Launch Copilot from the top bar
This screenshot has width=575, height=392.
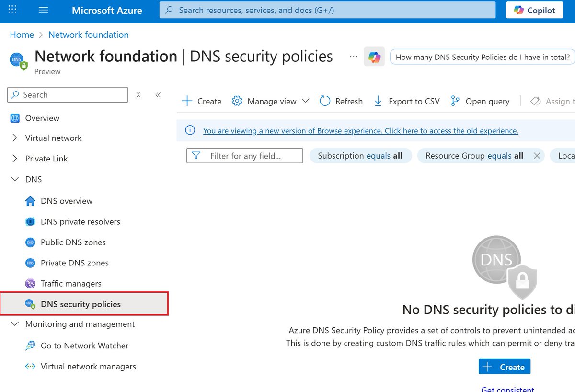click(x=534, y=10)
